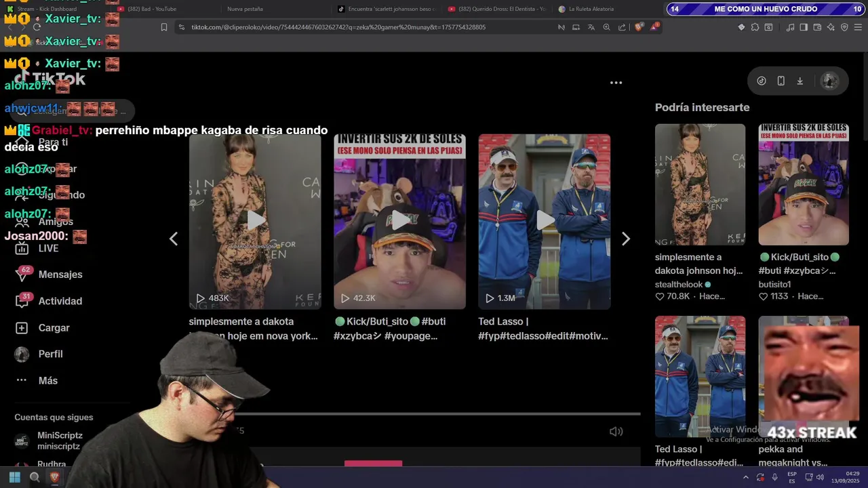Click the microphone tray icon

[774, 477]
